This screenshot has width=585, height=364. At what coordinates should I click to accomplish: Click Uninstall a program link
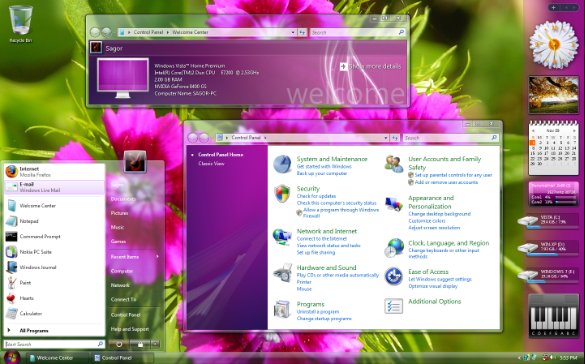coord(318,312)
